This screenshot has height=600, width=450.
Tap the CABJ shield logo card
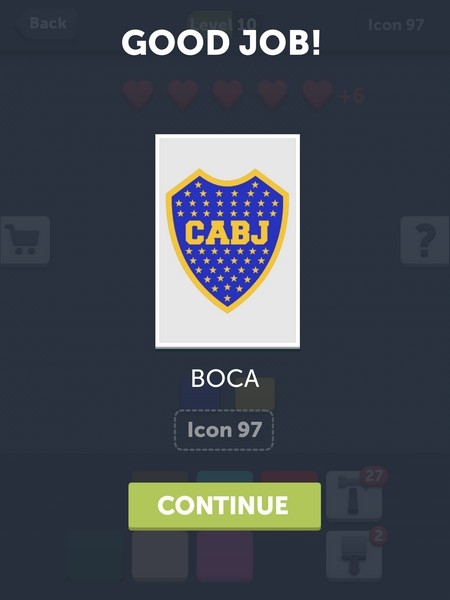pyautogui.click(x=227, y=241)
